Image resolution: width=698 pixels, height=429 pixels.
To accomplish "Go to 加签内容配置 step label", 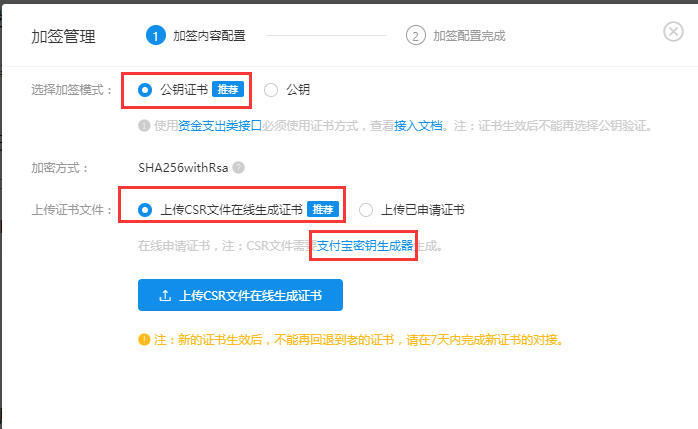I will (209, 36).
